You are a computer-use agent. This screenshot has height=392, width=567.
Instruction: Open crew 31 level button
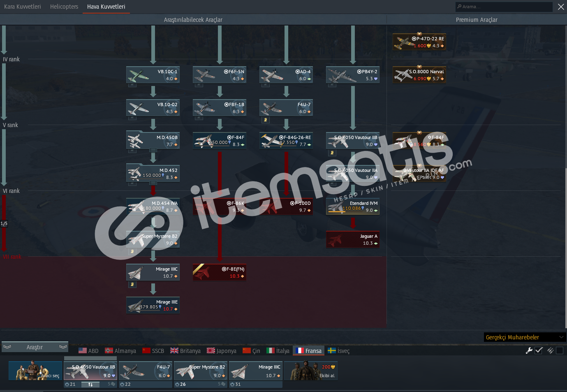235,384
